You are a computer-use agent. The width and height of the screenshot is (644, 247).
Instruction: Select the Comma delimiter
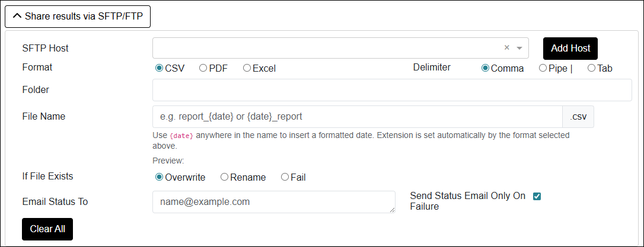tap(485, 68)
